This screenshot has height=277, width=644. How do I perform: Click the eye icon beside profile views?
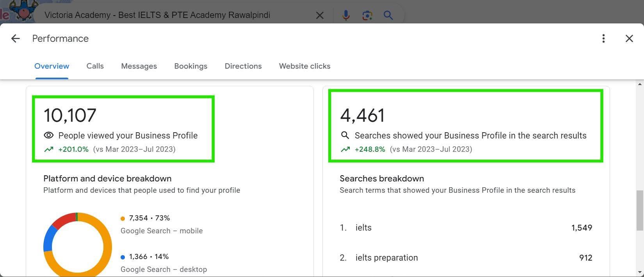48,135
